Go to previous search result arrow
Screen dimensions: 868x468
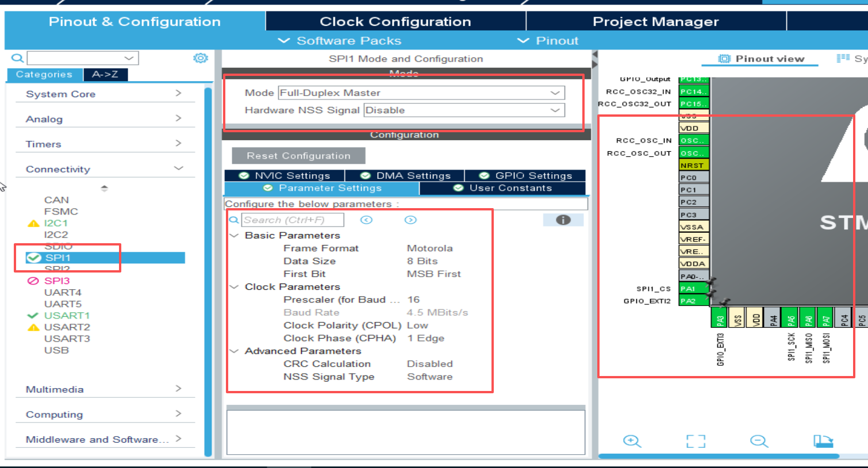366,220
